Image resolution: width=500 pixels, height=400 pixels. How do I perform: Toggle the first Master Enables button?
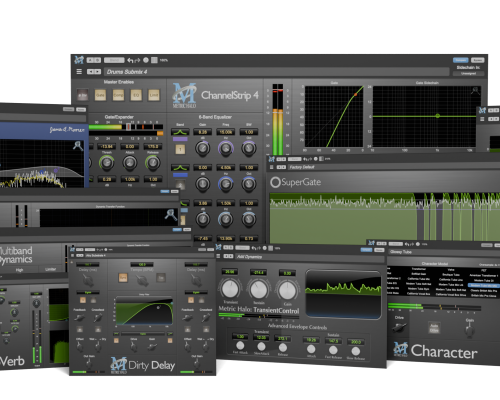point(82,95)
